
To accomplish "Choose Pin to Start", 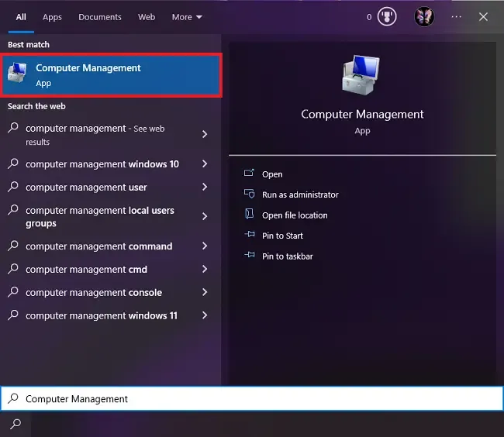I will (282, 236).
